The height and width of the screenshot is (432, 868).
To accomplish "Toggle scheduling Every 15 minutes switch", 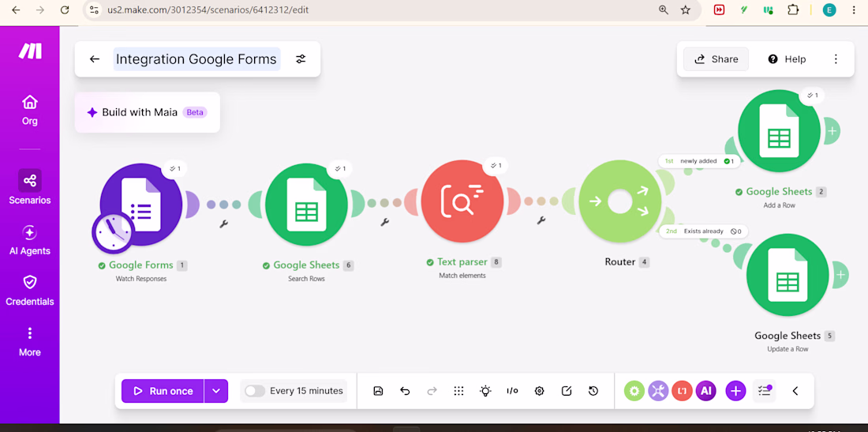I will [255, 391].
